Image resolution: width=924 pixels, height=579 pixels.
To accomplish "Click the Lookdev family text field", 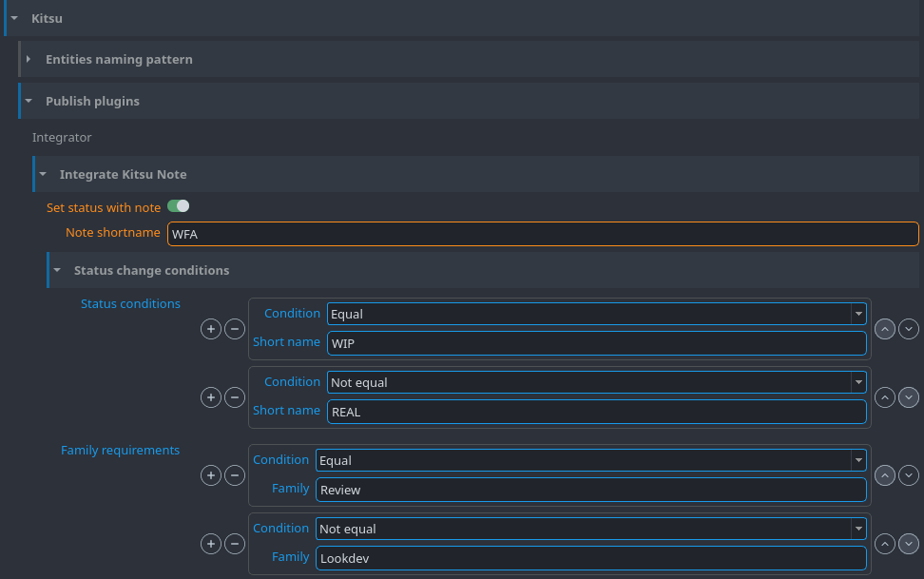I will [x=589, y=558].
